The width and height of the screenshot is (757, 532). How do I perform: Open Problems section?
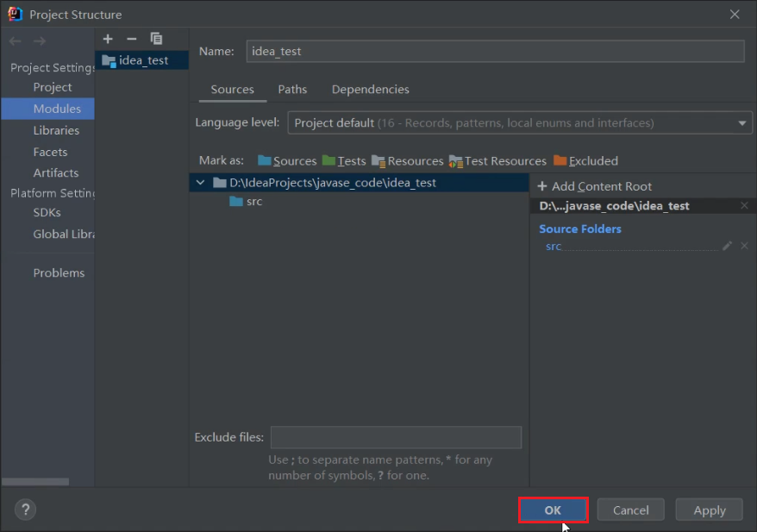pos(59,272)
